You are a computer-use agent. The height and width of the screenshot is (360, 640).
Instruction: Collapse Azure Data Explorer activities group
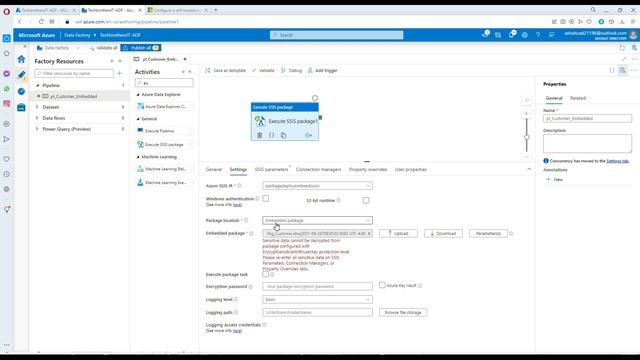click(x=138, y=94)
